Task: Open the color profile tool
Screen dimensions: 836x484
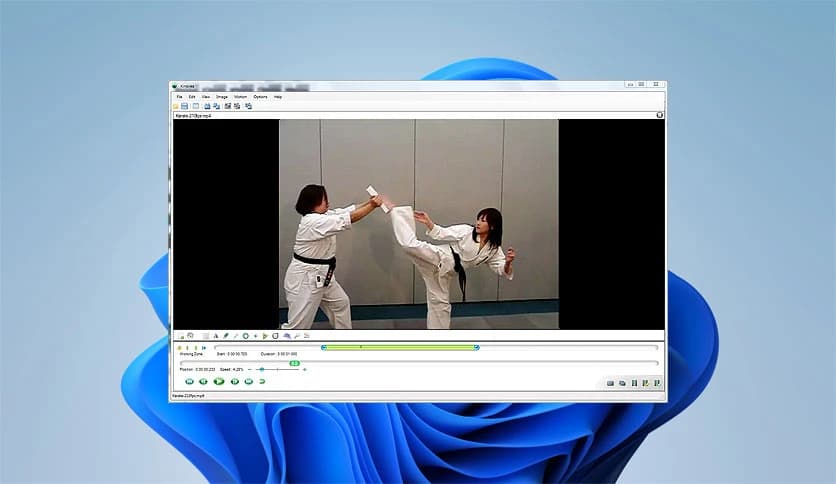Action: tap(307, 336)
